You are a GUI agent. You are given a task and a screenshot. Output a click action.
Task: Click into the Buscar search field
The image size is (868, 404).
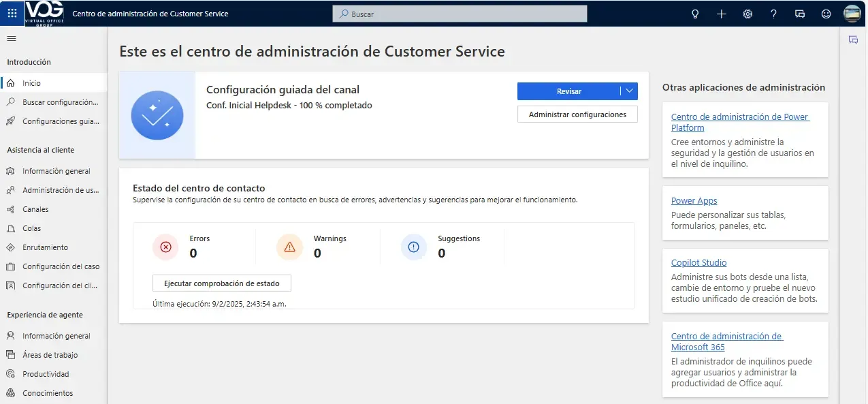[460, 14]
